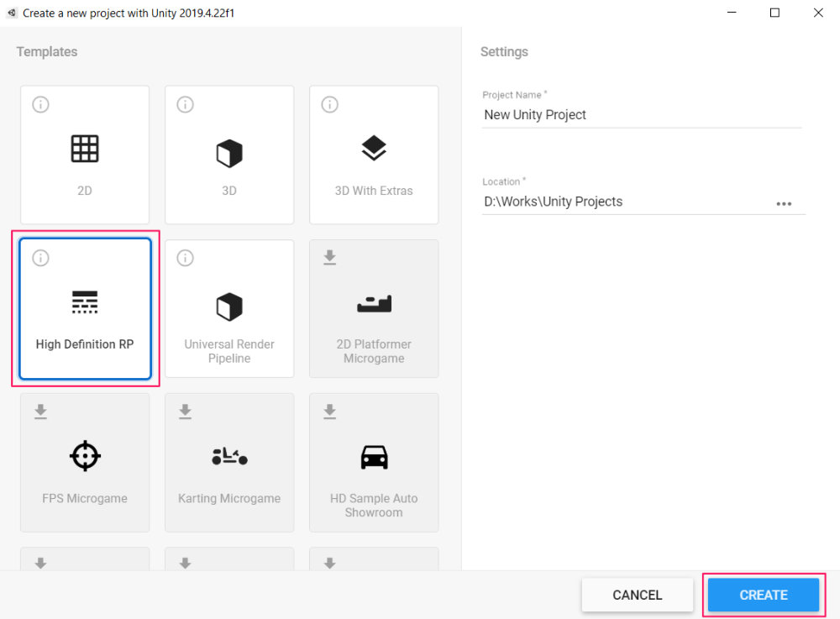Click the CANCEL button
Screen dimensions: 840x619
638,595
